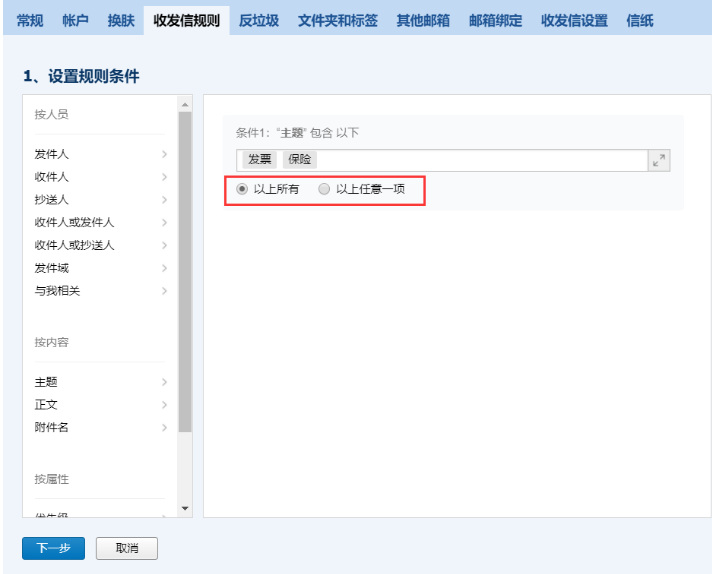Image resolution: width=712 pixels, height=574 pixels.
Task: Pick the 附件名 content condition
Action: 52,428
